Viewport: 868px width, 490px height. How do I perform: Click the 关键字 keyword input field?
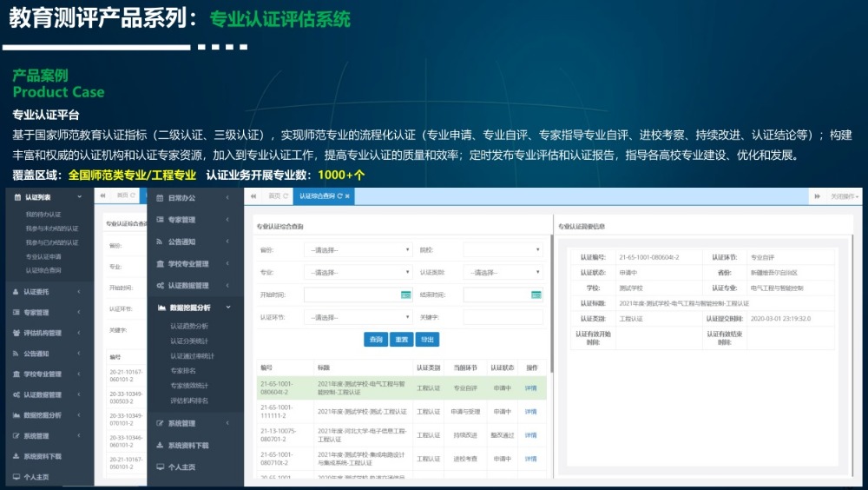click(503, 317)
